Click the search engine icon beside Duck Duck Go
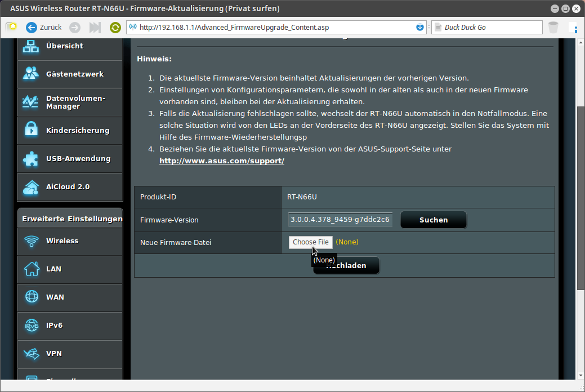585x392 pixels. [x=438, y=27]
